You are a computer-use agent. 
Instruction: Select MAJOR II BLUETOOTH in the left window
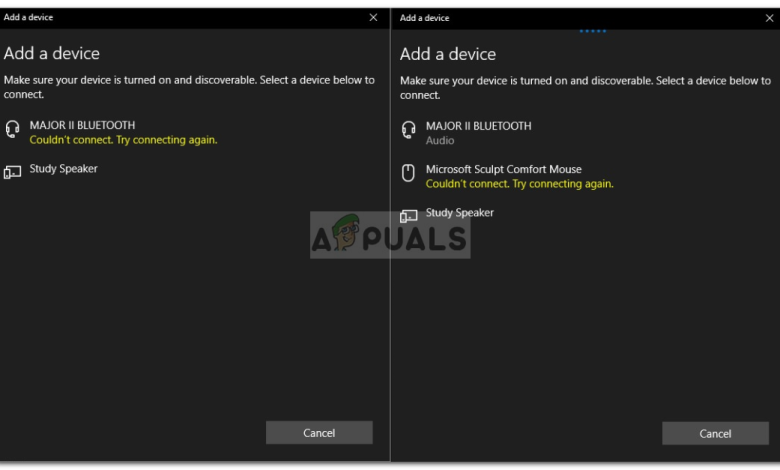tap(82, 125)
